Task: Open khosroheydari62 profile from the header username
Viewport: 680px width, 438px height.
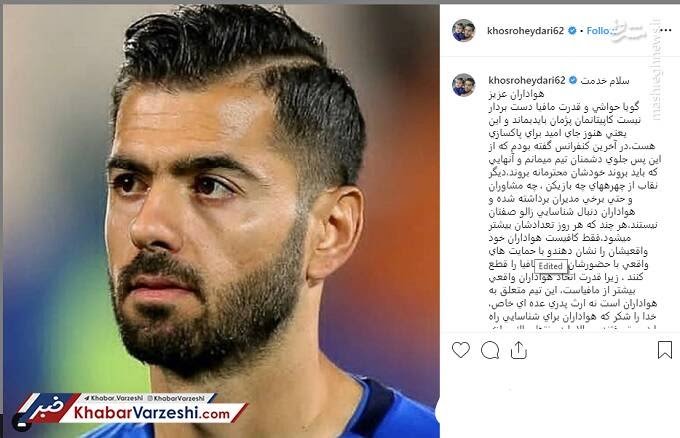Action: pyautogui.click(x=526, y=31)
